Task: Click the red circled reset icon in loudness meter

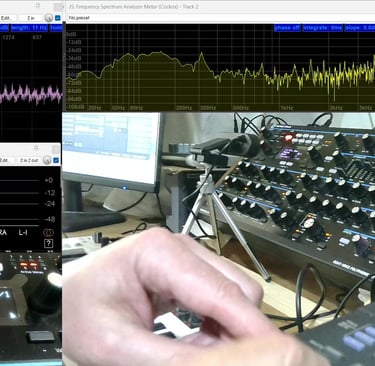Action: 48,232
